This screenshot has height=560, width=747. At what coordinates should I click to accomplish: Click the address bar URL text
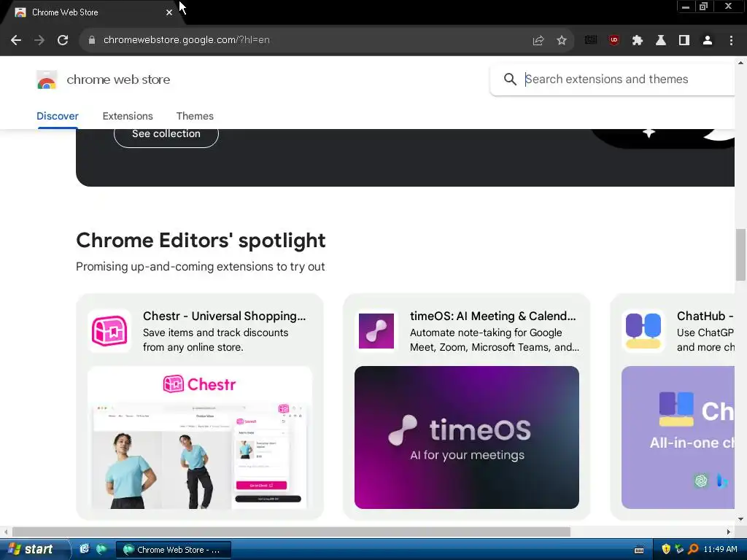(x=187, y=40)
